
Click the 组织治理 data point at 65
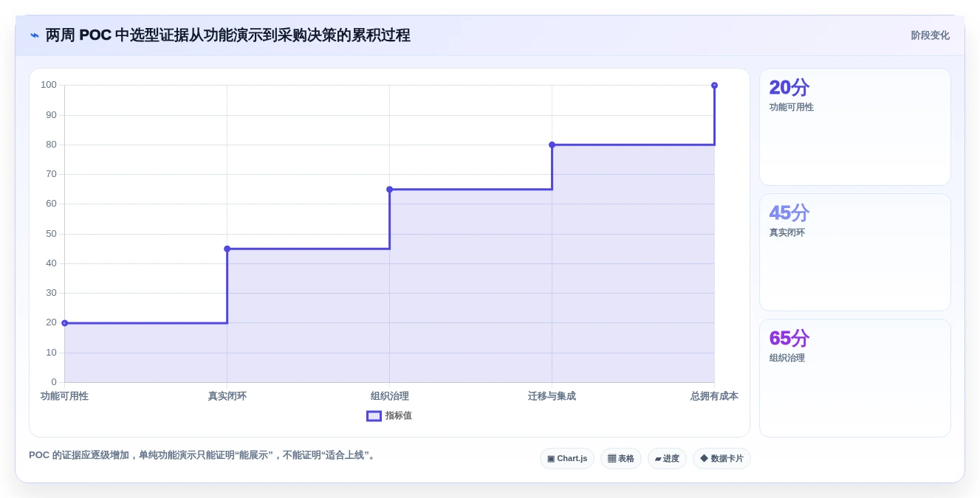tap(390, 190)
